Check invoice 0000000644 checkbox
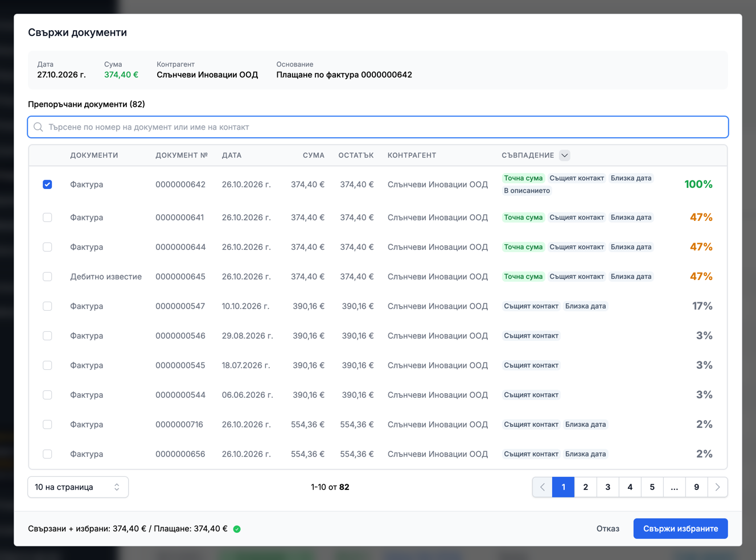Image resolution: width=756 pixels, height=560 pixels. click(47, 247)
